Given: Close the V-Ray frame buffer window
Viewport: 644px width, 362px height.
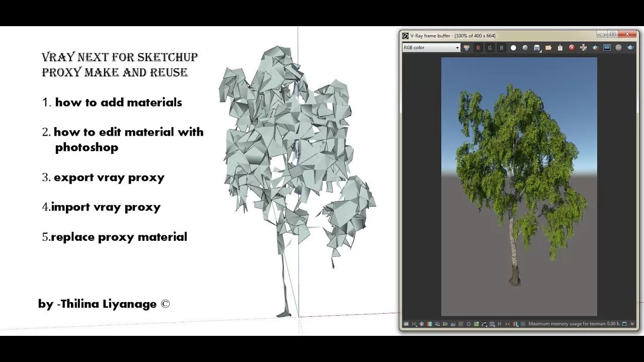Looking at the screenshot, I should (x=627, y=34).
